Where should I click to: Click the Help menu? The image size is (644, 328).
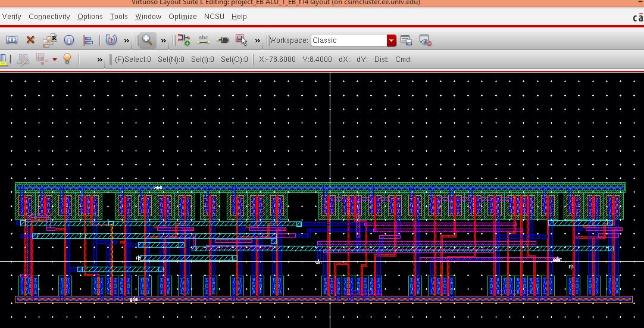239,17
